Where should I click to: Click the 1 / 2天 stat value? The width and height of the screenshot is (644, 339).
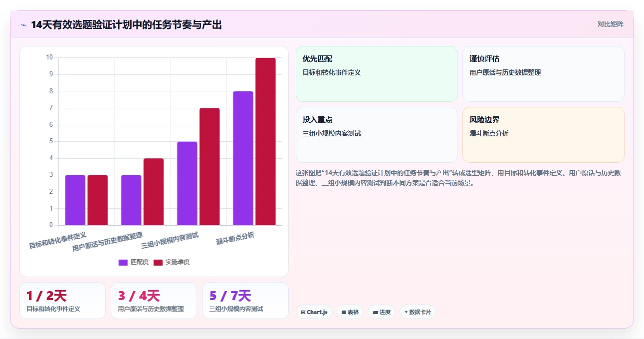pos(46,296)
